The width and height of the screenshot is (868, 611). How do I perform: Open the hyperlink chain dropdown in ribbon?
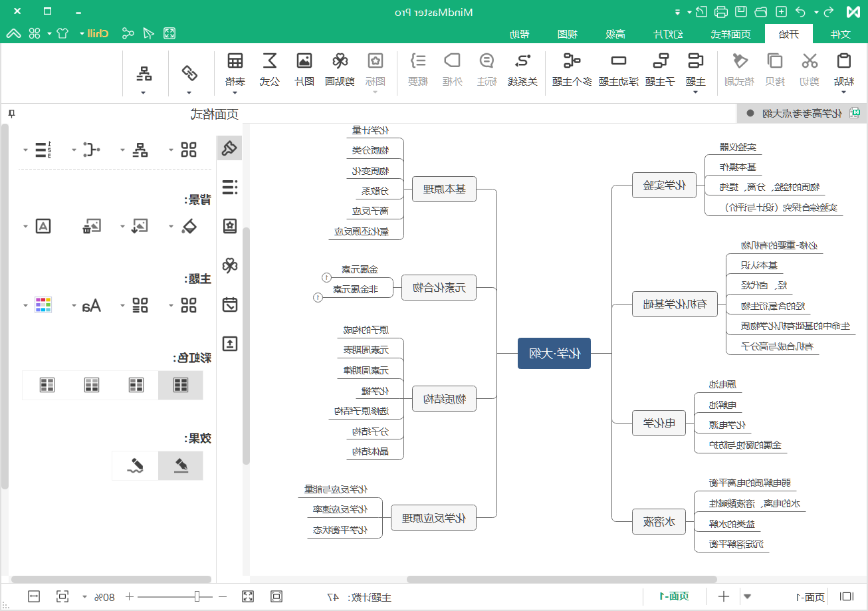189,92
